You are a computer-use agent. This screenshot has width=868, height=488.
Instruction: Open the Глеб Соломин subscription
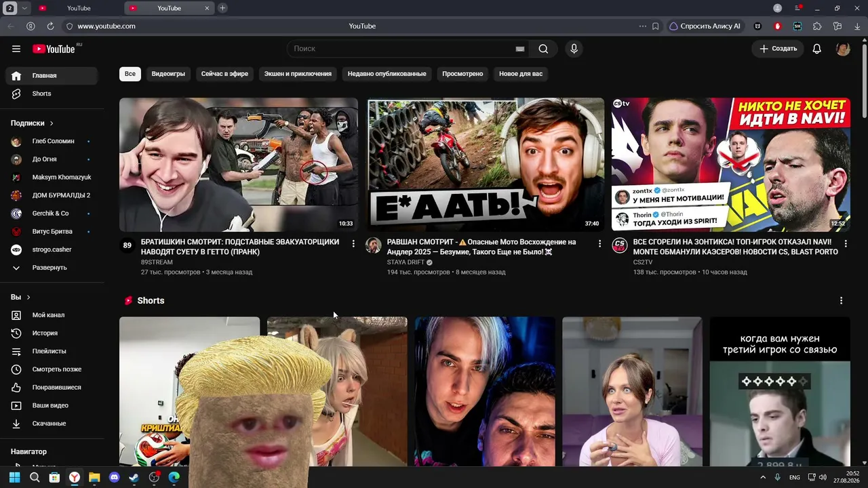(52, 141)
